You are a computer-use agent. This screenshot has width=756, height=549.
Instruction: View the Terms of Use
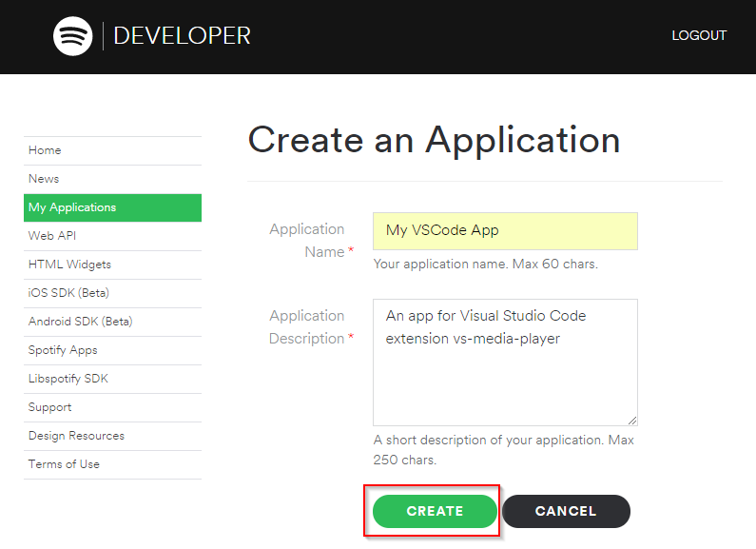click(x=112, y=464)
